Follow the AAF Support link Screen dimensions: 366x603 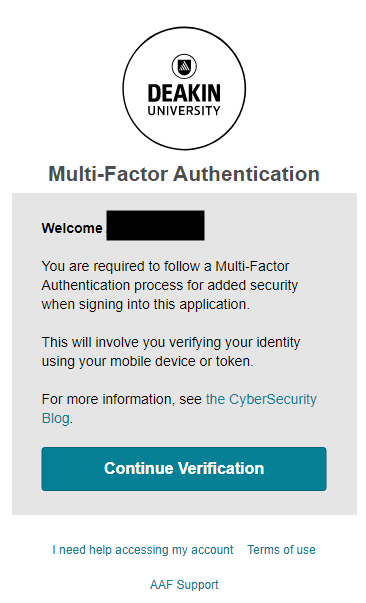tap(184, 585)
